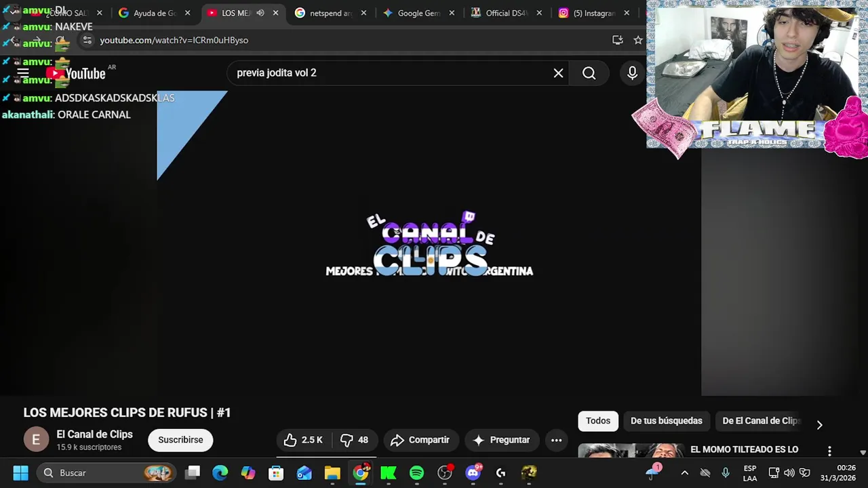Screen dimensions: 868x488
Task: Click the address bar URL
Action: (x=174, y=40)
